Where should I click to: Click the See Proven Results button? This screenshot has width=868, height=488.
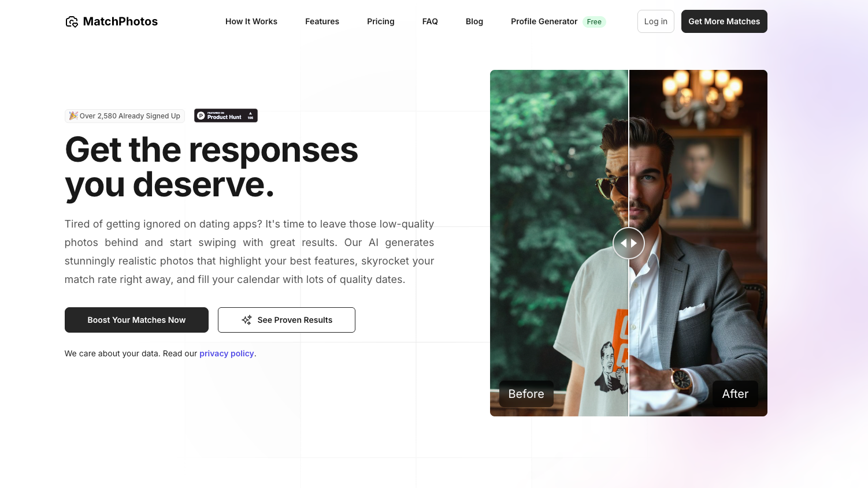click(x=287, y=320)
